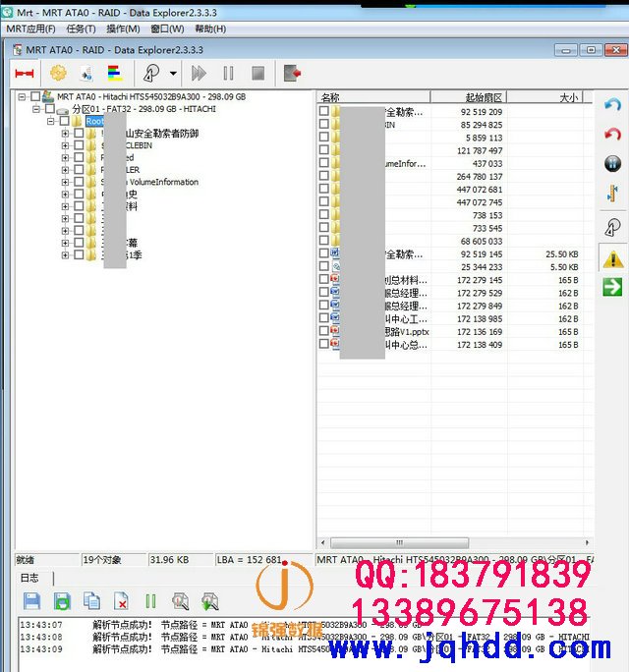Click the green floppy save log icon
This screenshot has height=672, width=629.
tap(63, 601)
